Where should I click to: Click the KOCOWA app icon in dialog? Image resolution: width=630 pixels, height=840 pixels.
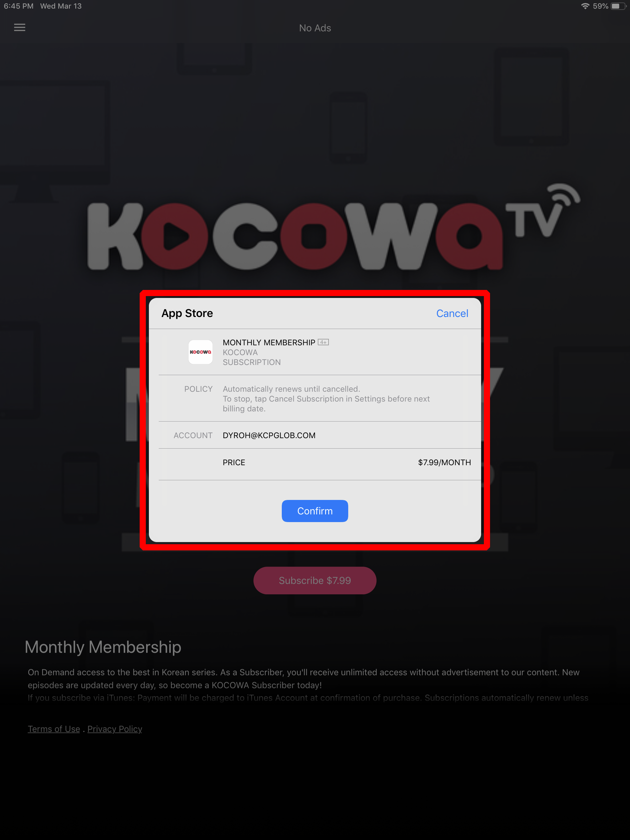[x=200, y=351]
